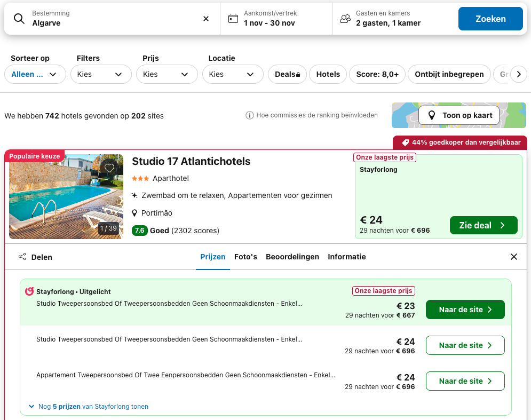This screenshot has width=531, height=420.
Task: Enable the Hotels filter chip
Action: tap(328, 74)
